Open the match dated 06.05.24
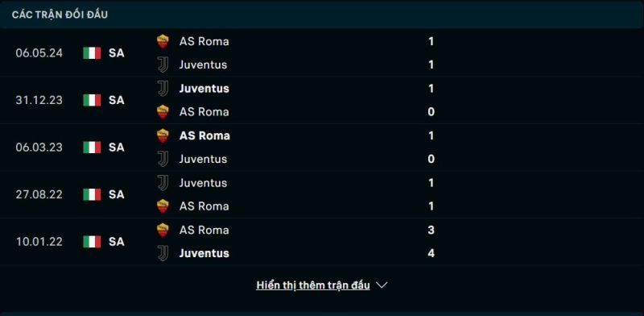644x316 pixels. click(x=322, y=53)
